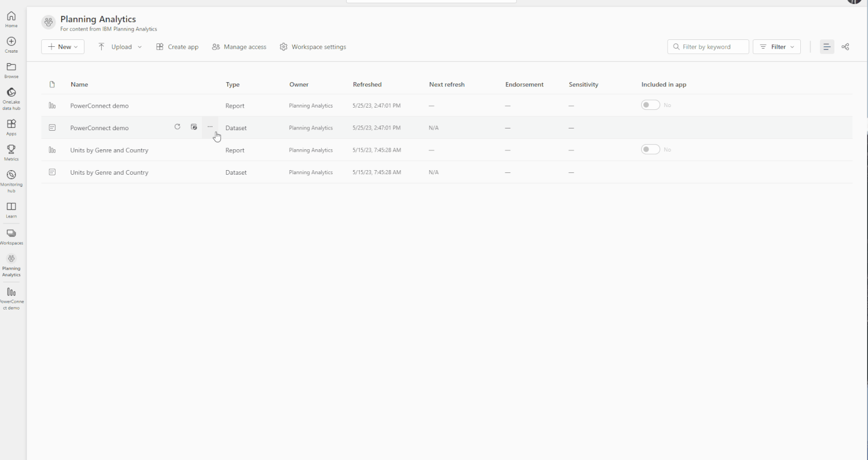Open Apps in the sidebar
Screen dimensions: 868x460
coord(11,127)
